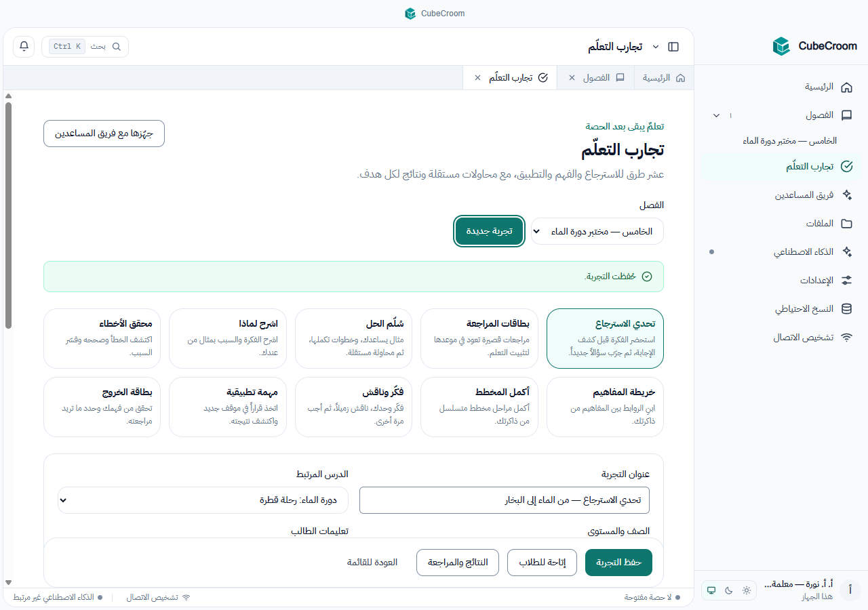Click the sliders icon beside الإعدادات
The image size is (868, 610).
pos(846,281)
